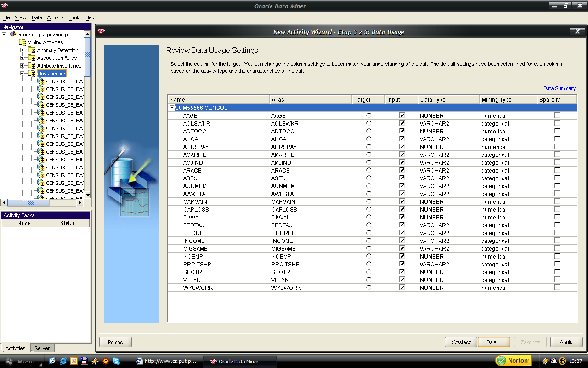Open the Data Summary link
The image size is (588, 368).
(x=560, y=88)
